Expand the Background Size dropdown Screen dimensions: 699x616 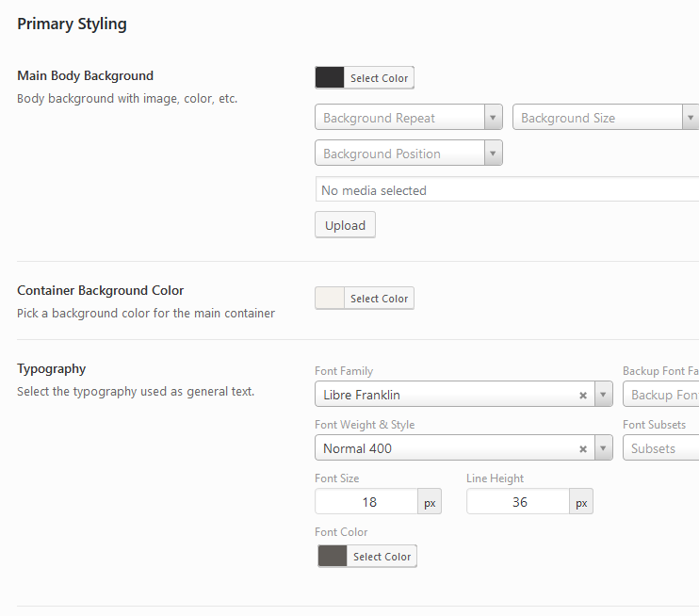[x=690, y=118]
